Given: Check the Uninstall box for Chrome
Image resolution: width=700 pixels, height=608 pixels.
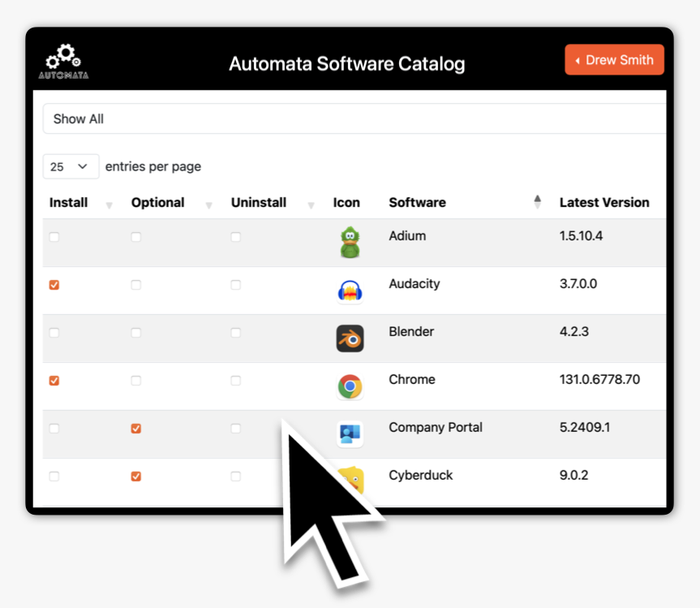Looking at the screenshot, I should [236, 381].
